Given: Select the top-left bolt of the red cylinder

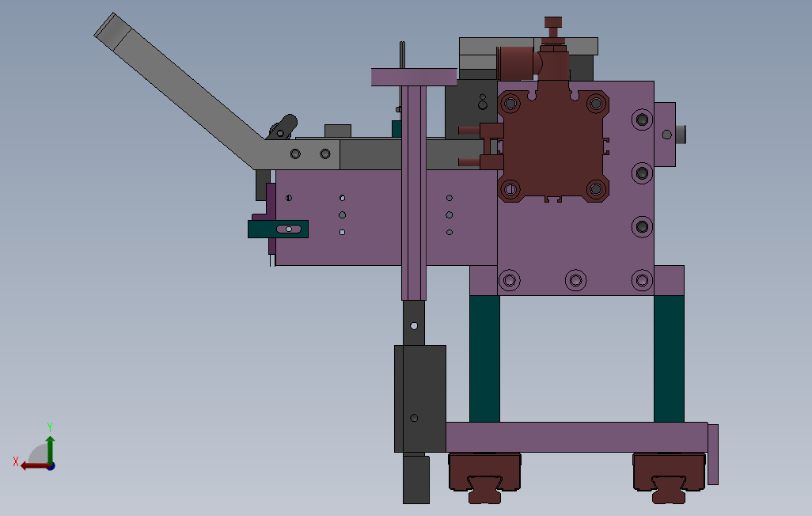Looking at the screenshot, I should [x=510, y=103].
